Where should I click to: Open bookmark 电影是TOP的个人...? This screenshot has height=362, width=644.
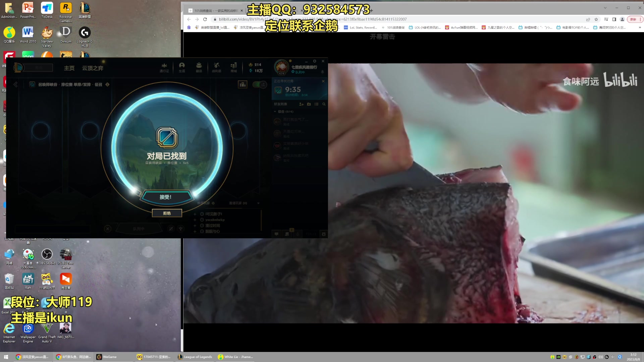coord(573,27)
